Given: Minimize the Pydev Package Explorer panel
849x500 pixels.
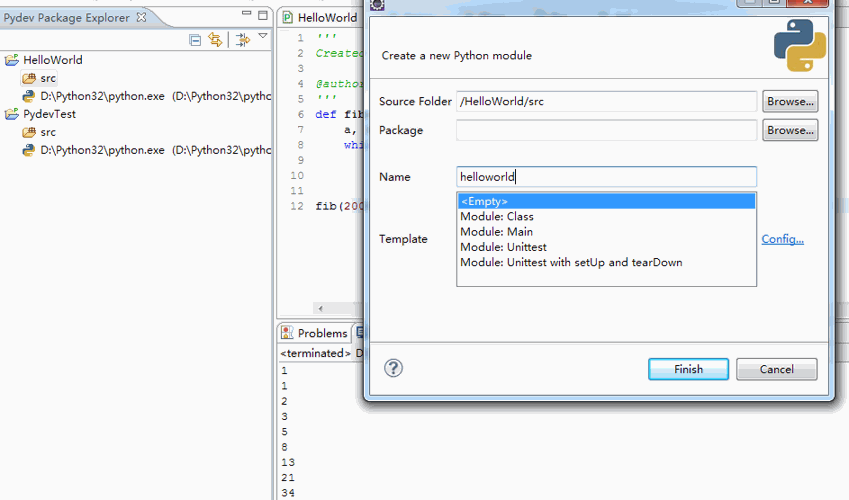Looking at the screenshot, I should coord(246,14).
